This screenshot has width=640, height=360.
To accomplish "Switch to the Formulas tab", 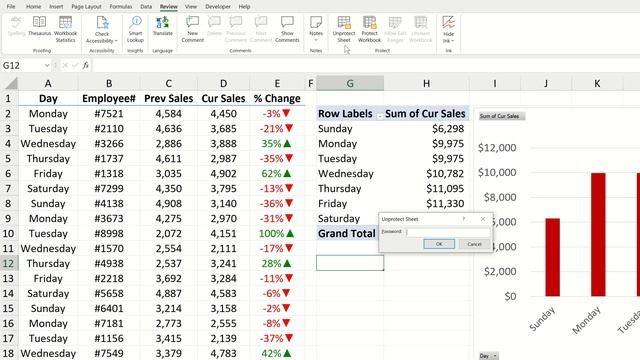I will [x=121, y=7].
